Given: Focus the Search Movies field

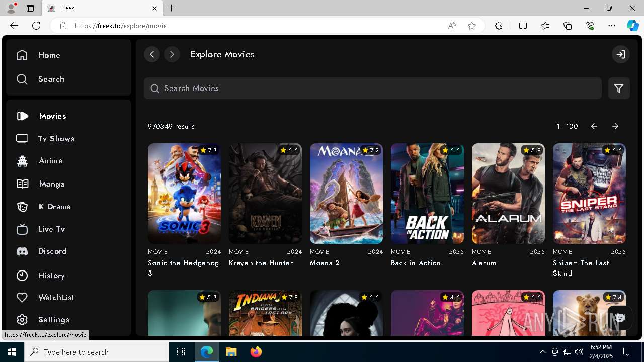Looking at the screenshot, I should [373, 88].
